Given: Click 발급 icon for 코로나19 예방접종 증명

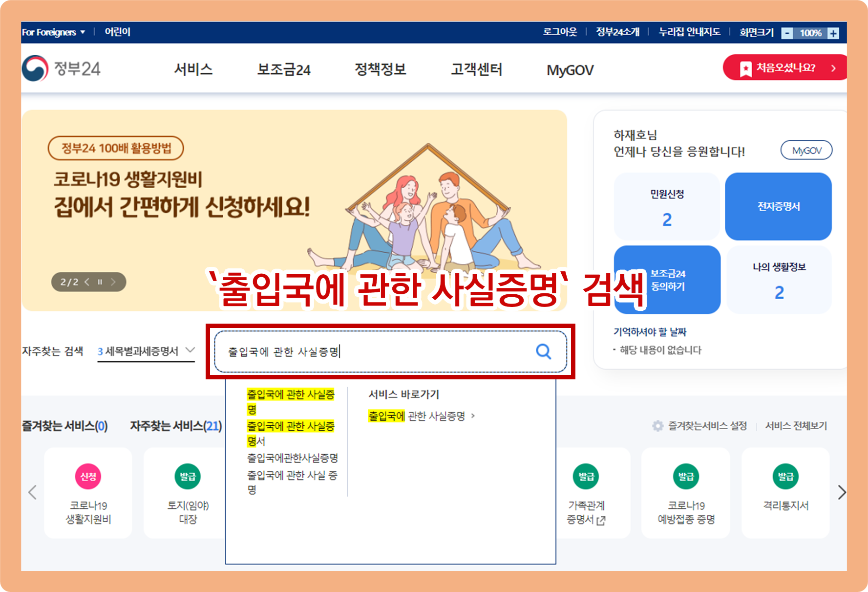Looking at the screenshot, I should [686, 476].
